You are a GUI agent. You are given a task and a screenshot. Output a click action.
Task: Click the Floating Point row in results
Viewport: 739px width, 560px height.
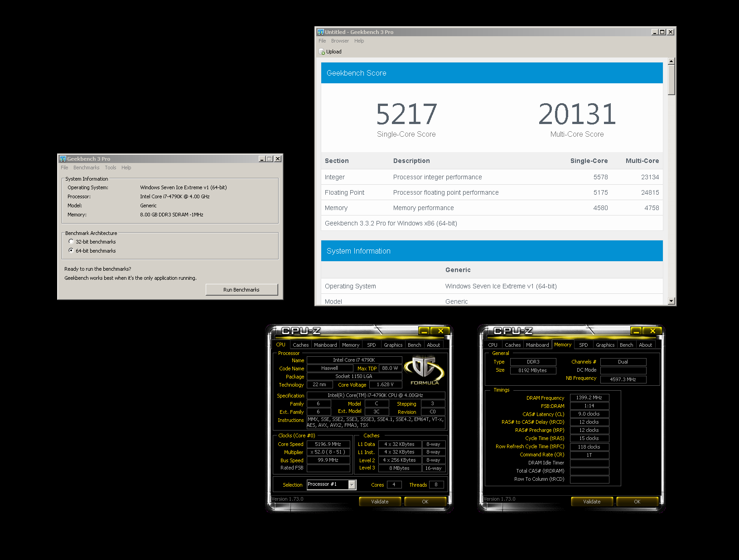pyautogui.click(x=492, y=192)
